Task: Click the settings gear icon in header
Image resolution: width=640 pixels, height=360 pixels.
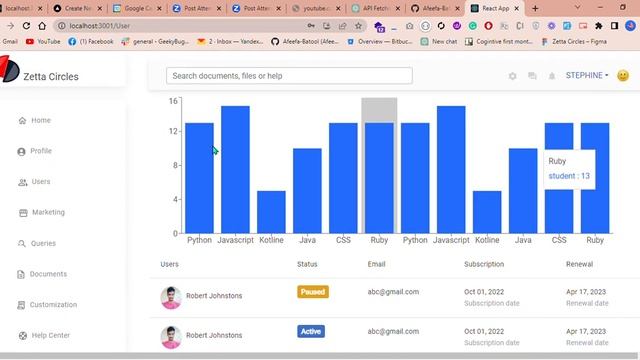Action: (x=513, y=76)
